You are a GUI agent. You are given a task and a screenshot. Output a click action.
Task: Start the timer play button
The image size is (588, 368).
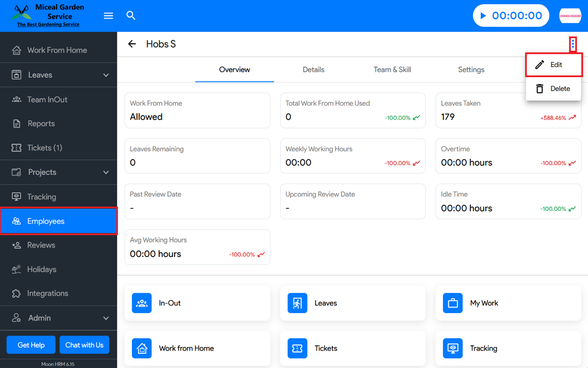tap(483, 16)
